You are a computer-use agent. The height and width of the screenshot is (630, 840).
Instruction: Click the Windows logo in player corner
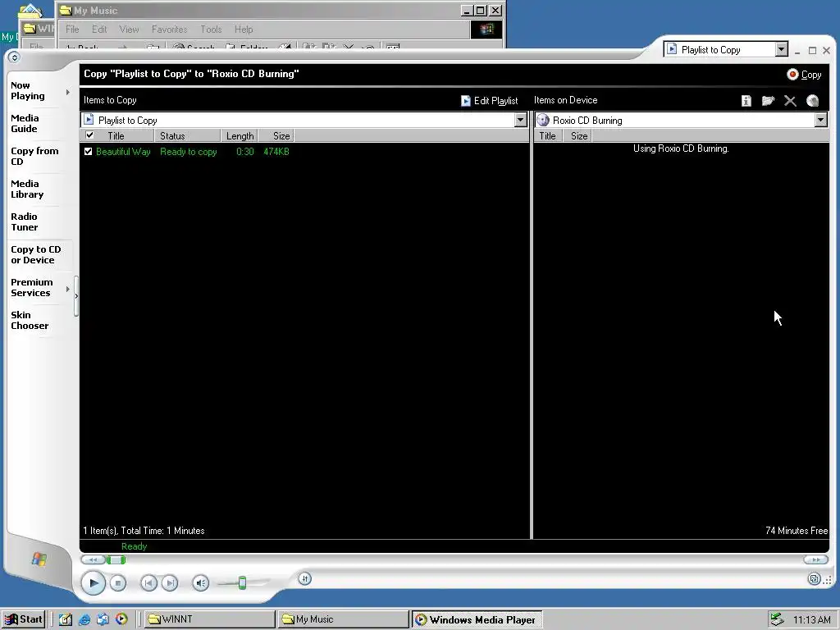pos(39,559)
